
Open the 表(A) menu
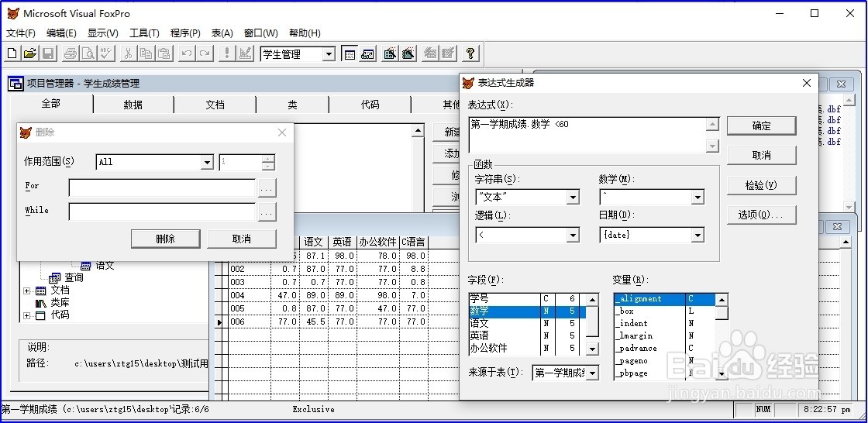click(222, 33)
